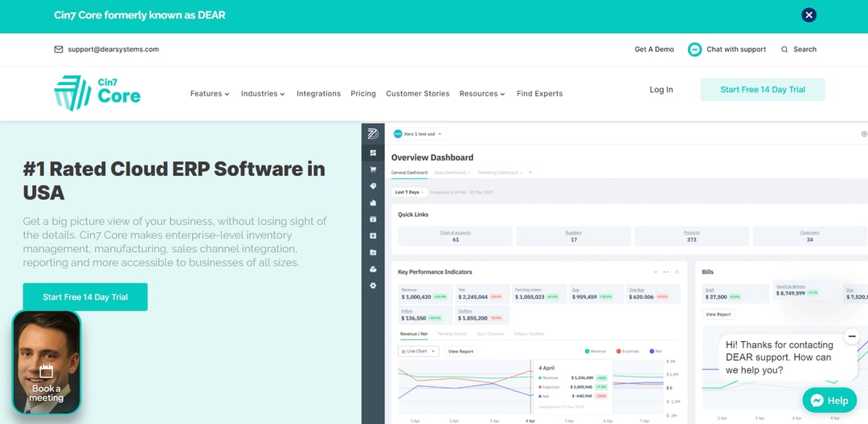
Task: Open Chart of accounts quick link
Action: click(x=456, y=236)
